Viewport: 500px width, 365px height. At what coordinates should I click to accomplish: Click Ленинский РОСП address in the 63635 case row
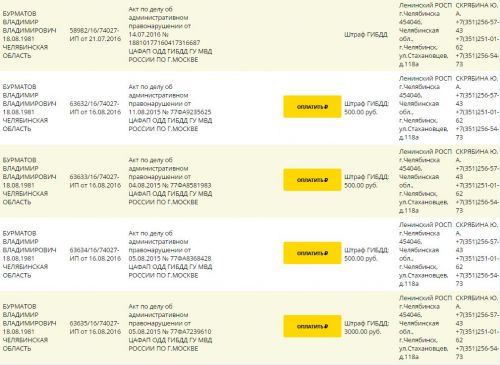tap(425, 327)
